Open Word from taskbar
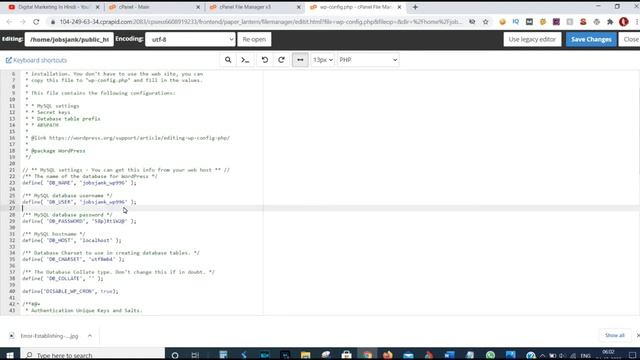Screen dimensions: 640x360 click(449, 355)
